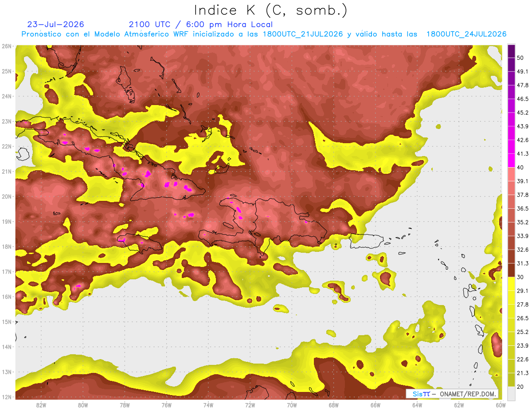This screenshot has width=532, height=411.
Task: Click the longitude label '62W'
Action: coord(459,405)
